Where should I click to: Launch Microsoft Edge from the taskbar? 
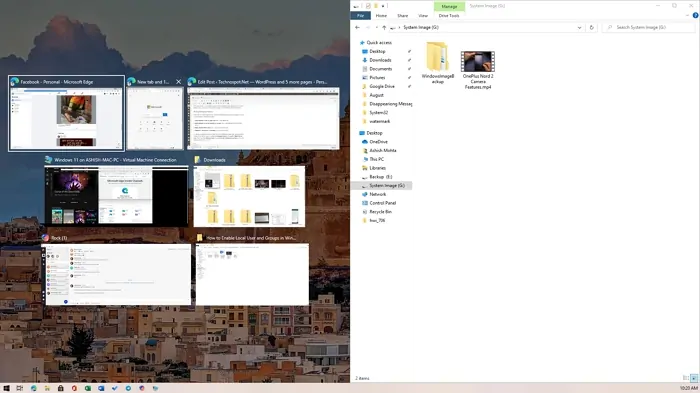[x=33, y=388]
